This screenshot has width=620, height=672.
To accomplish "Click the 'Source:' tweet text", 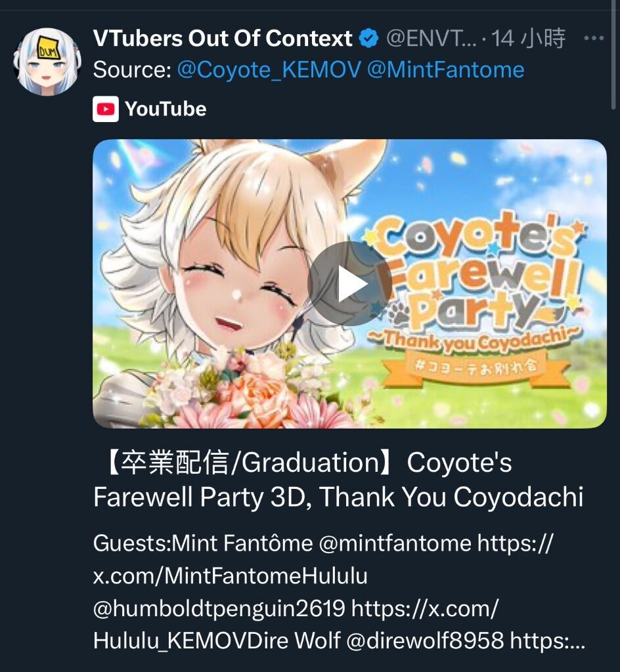I will [132, 70].
